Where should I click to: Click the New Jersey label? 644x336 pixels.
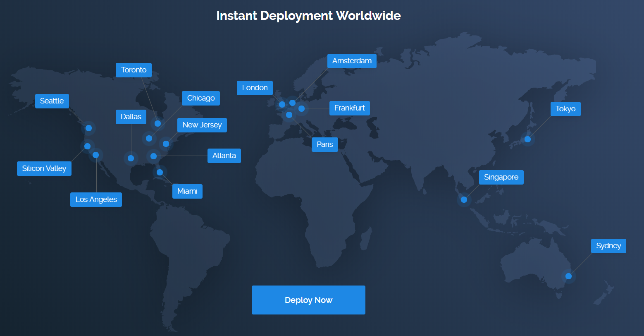(x=202, y=125)
